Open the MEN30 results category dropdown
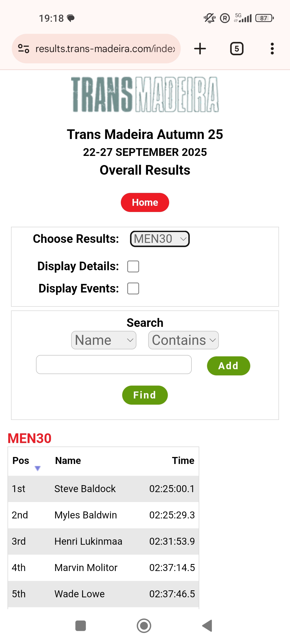The image size is (290, 644). pos(160,239)
